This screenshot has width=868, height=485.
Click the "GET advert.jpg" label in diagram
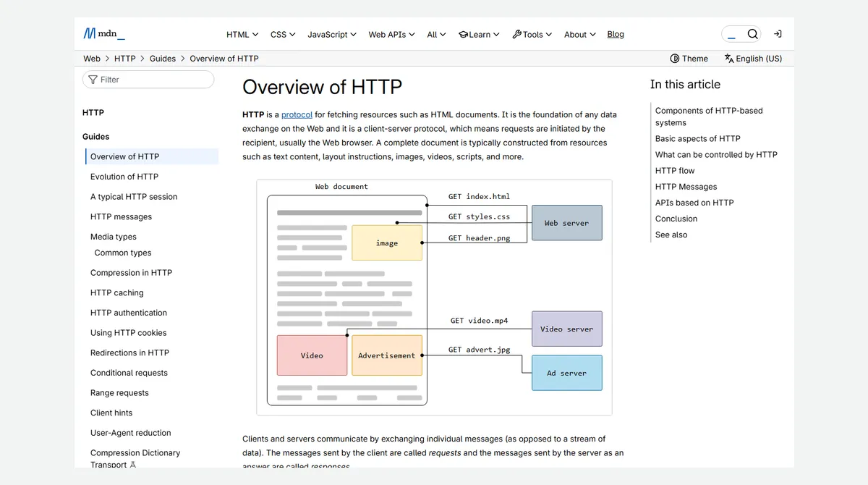pyautogui.click(x=479, y=350)
